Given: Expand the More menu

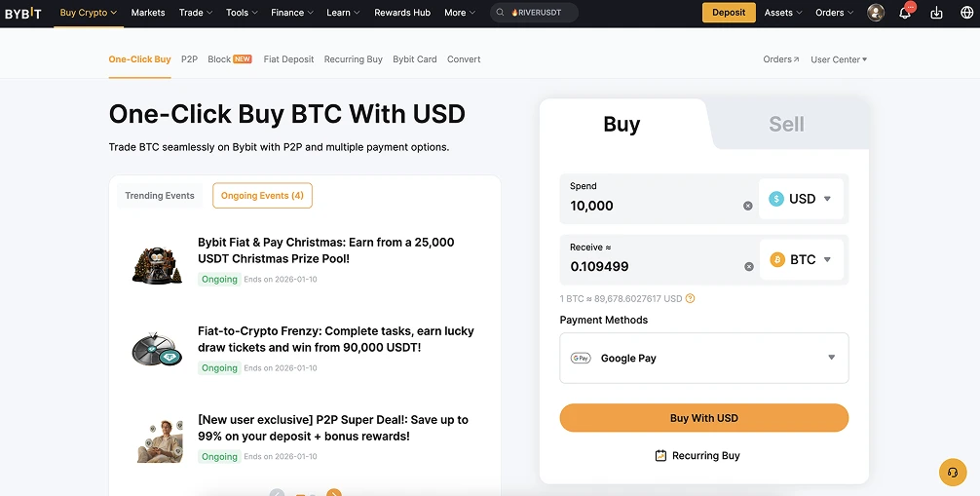Looking at the screenshot, I should (x=460, y=13).
